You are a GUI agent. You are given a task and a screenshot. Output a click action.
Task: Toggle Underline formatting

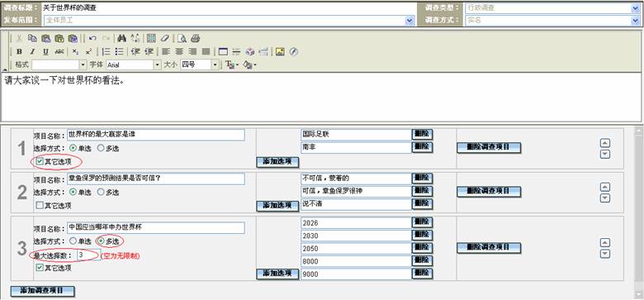coord(46,52)
